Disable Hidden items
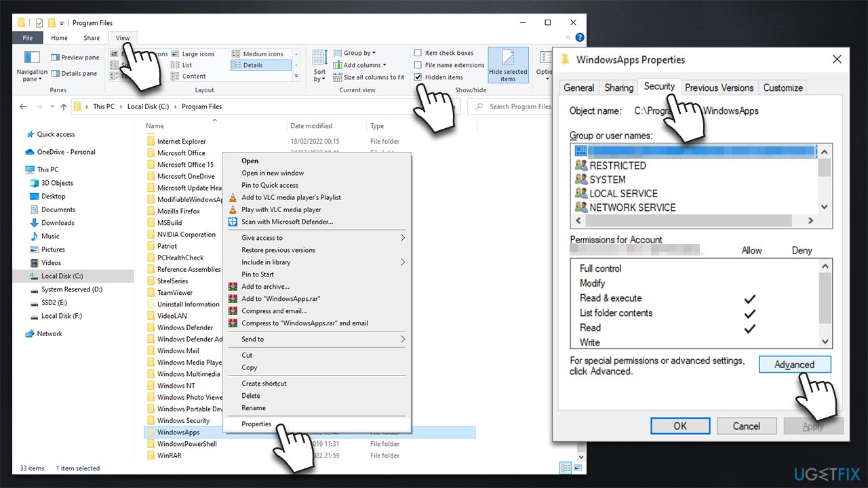The width and height of the screenshot is (868, 488). (x=417, y=77)
